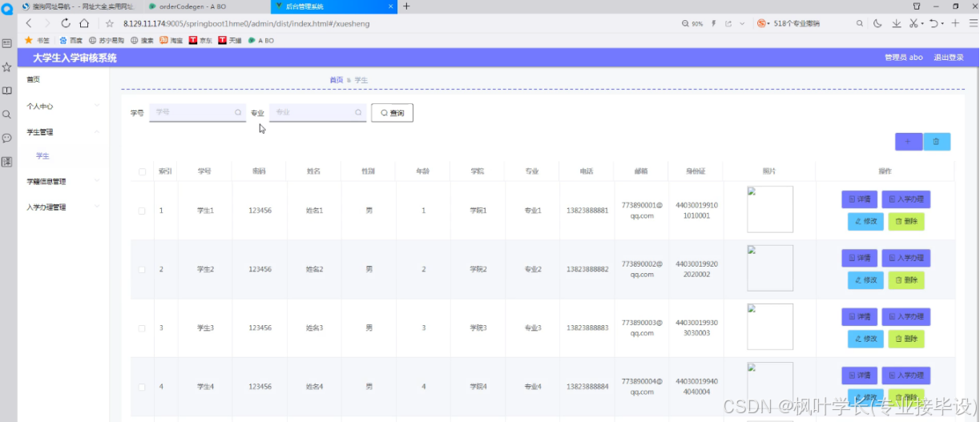
Task: Open the scissors screenshot tool
Action: (913, 23)
